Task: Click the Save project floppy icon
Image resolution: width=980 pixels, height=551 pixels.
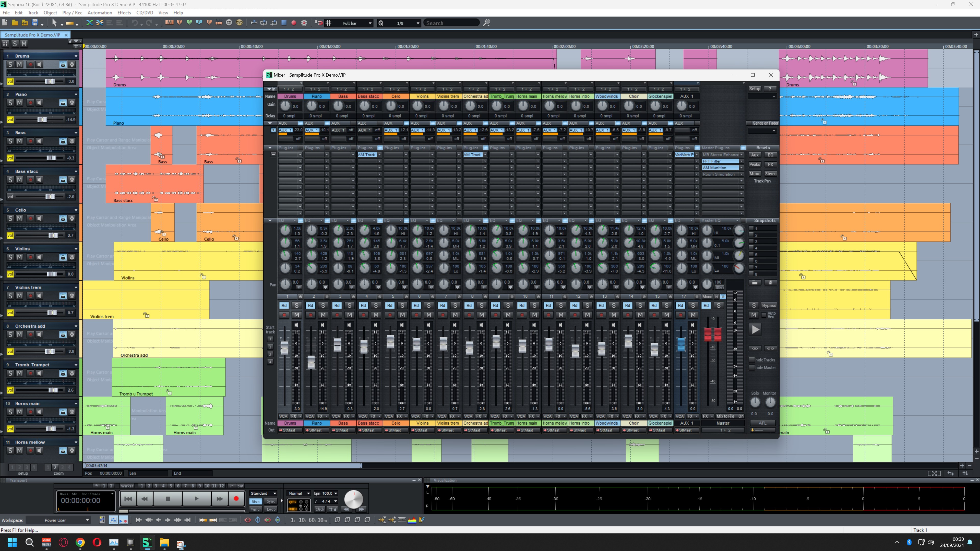Action: pos(35,23)
